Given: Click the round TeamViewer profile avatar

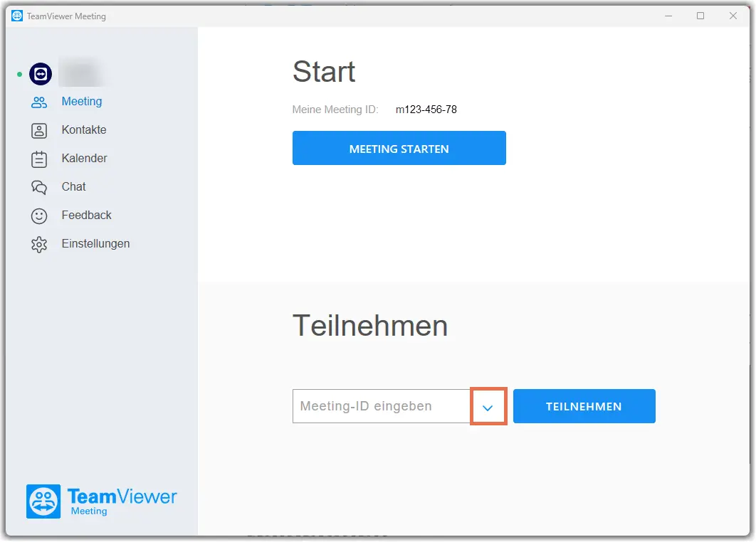Looking at the screenshot, I should tap(41, 74).
